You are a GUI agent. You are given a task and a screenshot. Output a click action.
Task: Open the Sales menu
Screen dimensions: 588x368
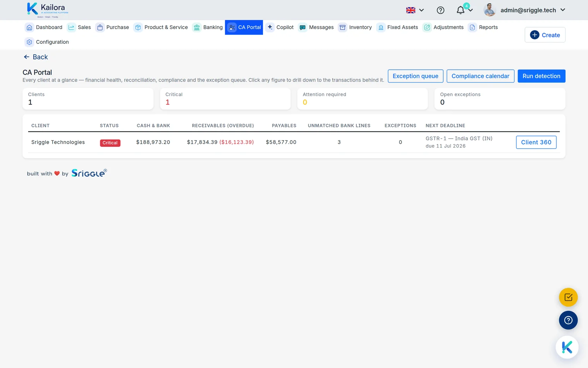79,28
